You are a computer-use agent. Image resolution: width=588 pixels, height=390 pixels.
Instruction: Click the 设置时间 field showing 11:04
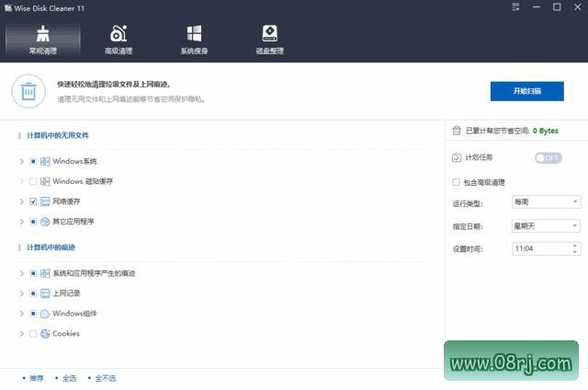pyautogui.click(x=547, y=248)
